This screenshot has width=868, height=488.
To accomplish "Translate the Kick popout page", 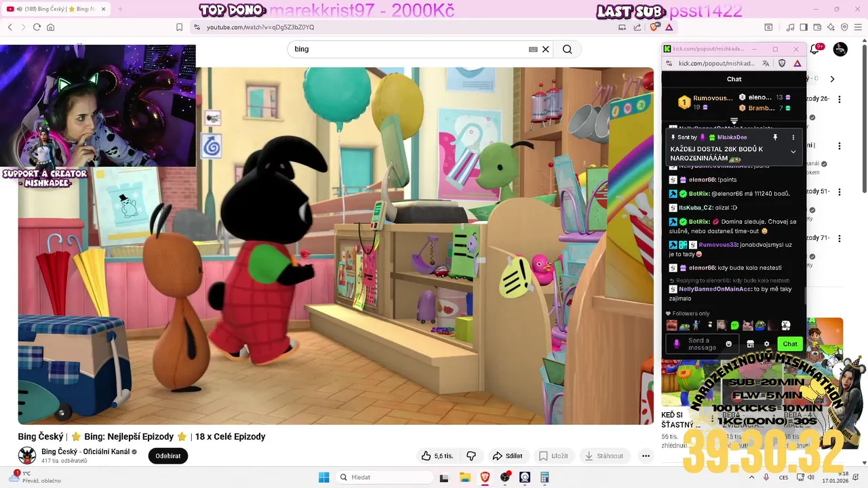I will click(766, 63).
